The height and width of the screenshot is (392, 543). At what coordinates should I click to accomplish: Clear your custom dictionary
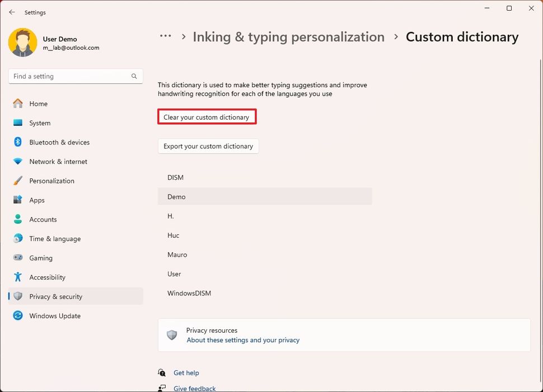coord(207,117)
